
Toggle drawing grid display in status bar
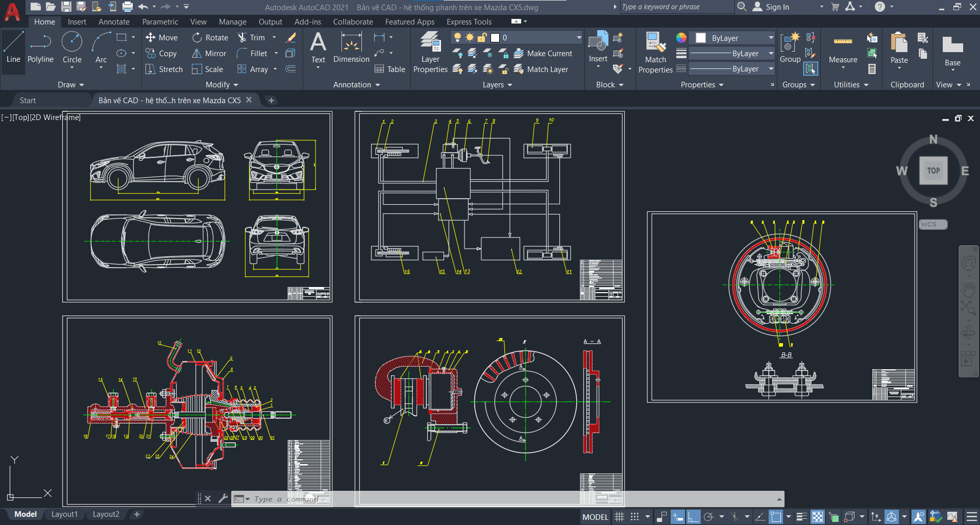pyautogui.click(x=619, y=517)
